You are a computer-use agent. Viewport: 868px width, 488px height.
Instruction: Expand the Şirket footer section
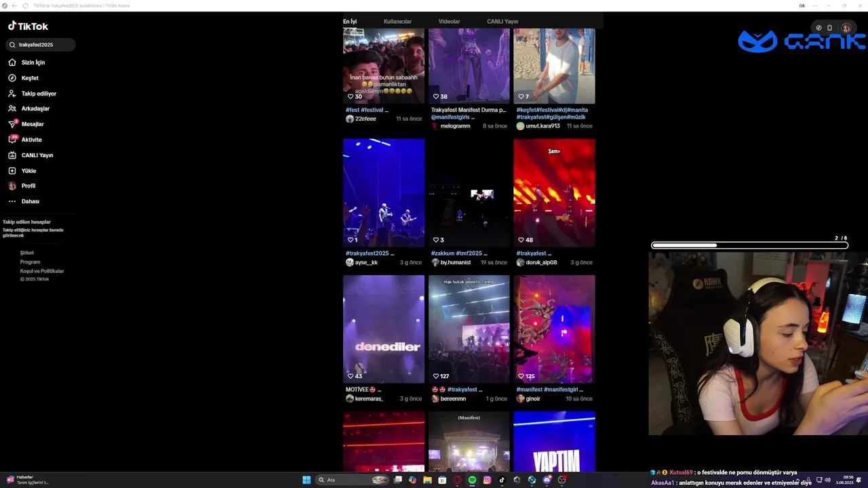[26, 253]
